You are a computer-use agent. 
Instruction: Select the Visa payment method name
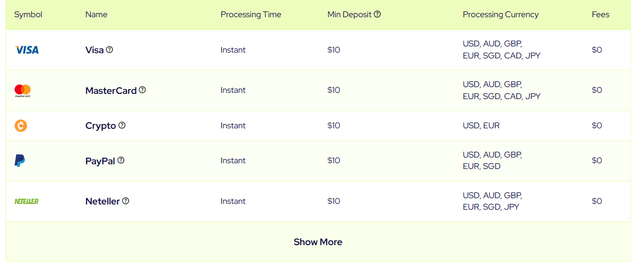[94, 50]
